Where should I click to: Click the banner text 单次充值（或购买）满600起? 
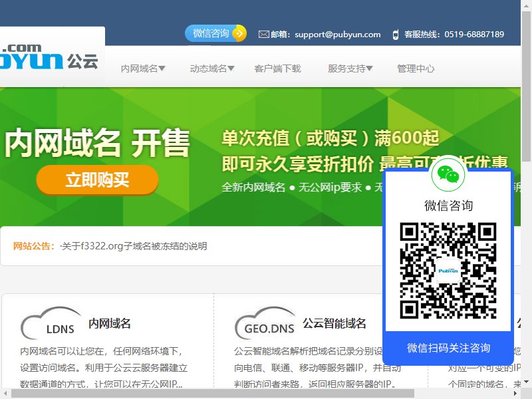(331, 138)
